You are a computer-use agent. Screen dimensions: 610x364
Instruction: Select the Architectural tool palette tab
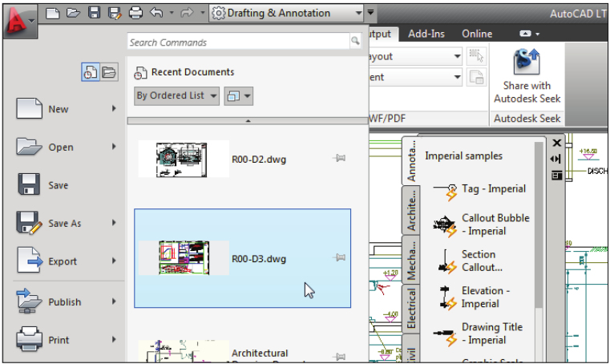coord(411,211)
